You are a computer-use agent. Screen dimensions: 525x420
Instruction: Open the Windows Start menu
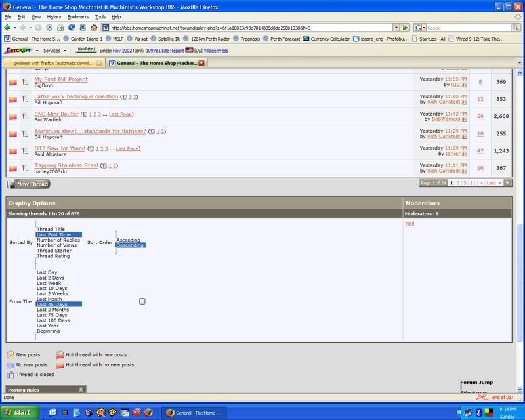tap(19, 412)
